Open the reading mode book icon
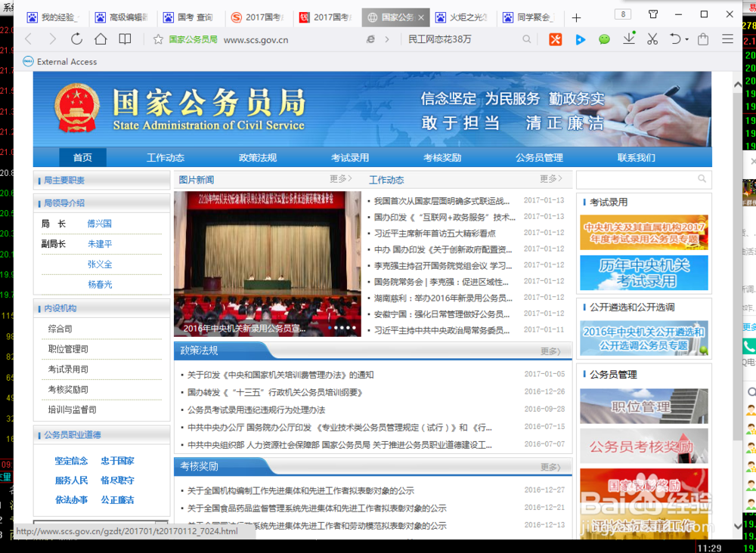 [x=125, y=39]
